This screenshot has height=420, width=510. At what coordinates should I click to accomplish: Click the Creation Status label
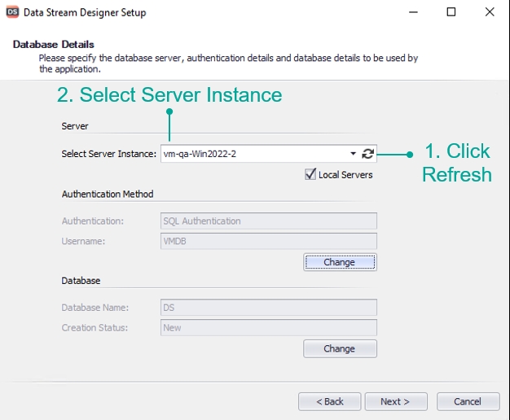coord(95,328)
